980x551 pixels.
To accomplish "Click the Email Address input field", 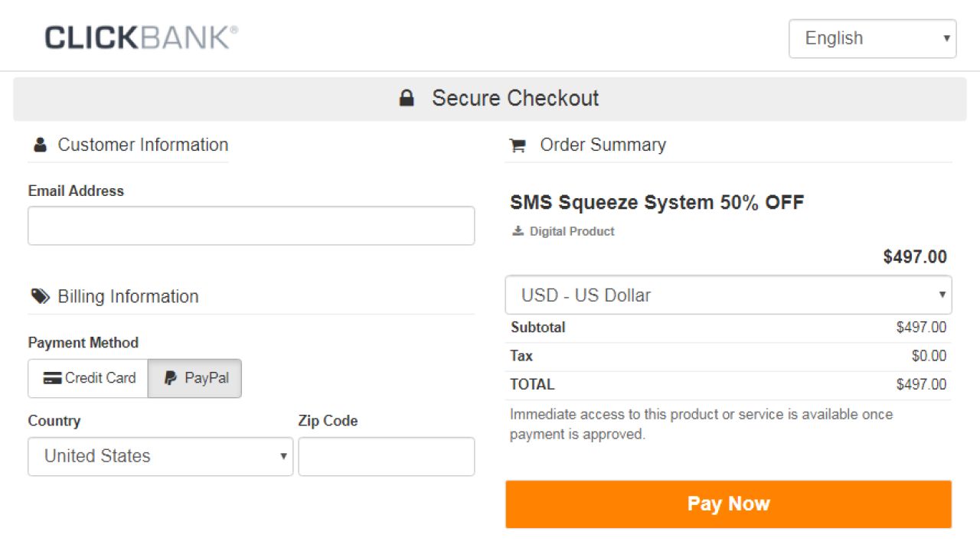I will (251, 225).
